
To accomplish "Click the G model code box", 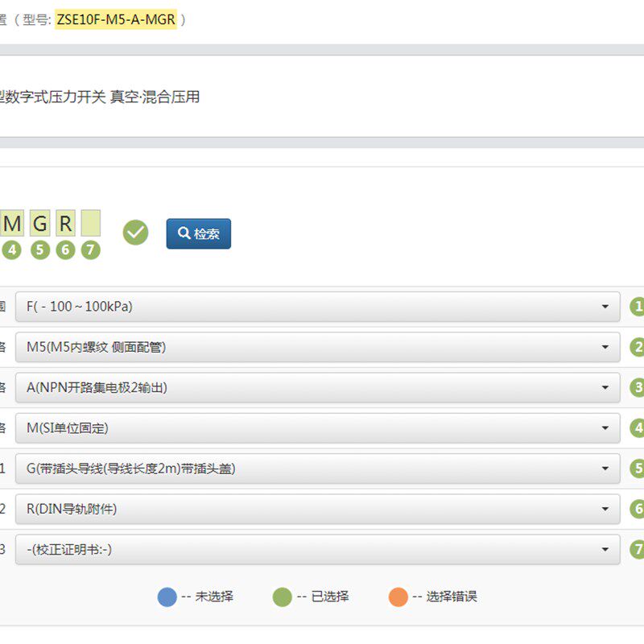I will 39,223.
